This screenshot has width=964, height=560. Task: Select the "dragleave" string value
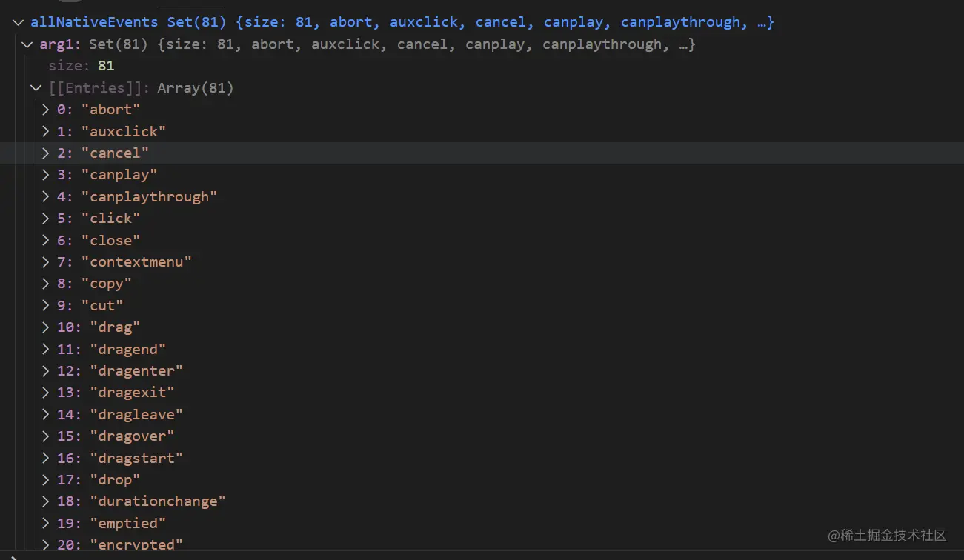pos(136,414)
